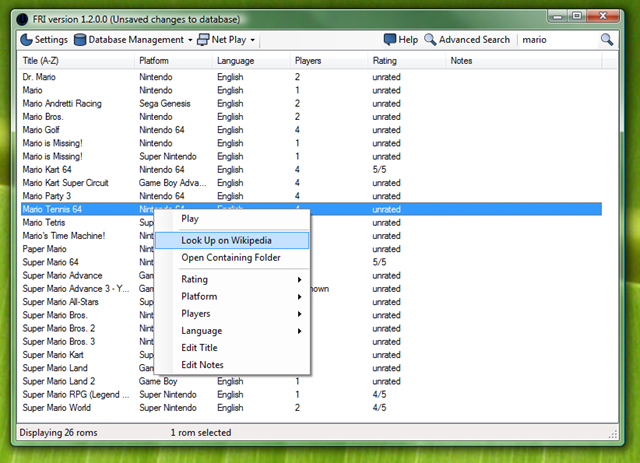
Task: Choose Play from the context menu
Action: click(x=232, y=219)
